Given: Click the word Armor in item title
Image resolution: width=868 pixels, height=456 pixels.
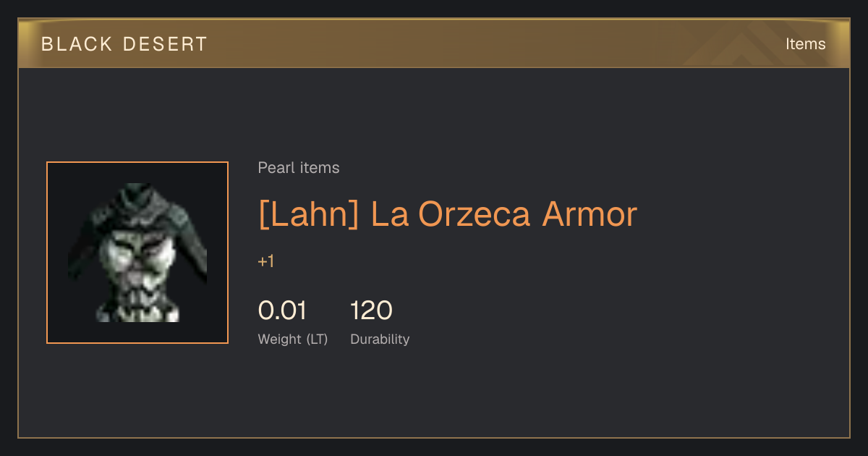Looking at the screenshot, I should [x=590, y=214].
